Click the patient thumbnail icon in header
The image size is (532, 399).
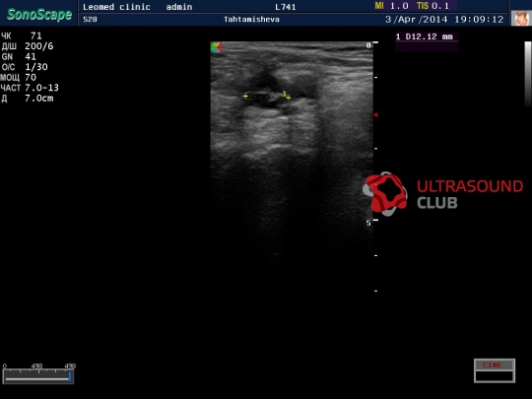[520, 18]
